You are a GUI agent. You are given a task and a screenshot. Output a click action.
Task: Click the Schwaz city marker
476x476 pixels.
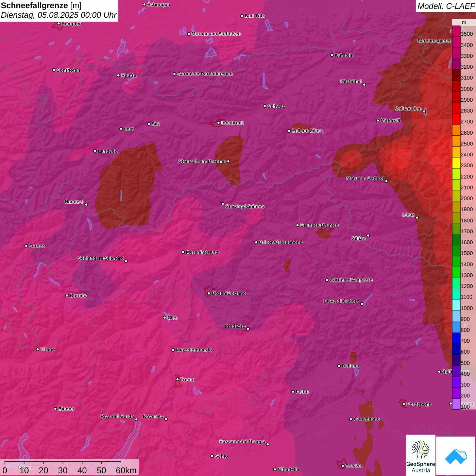pos(265,106)
